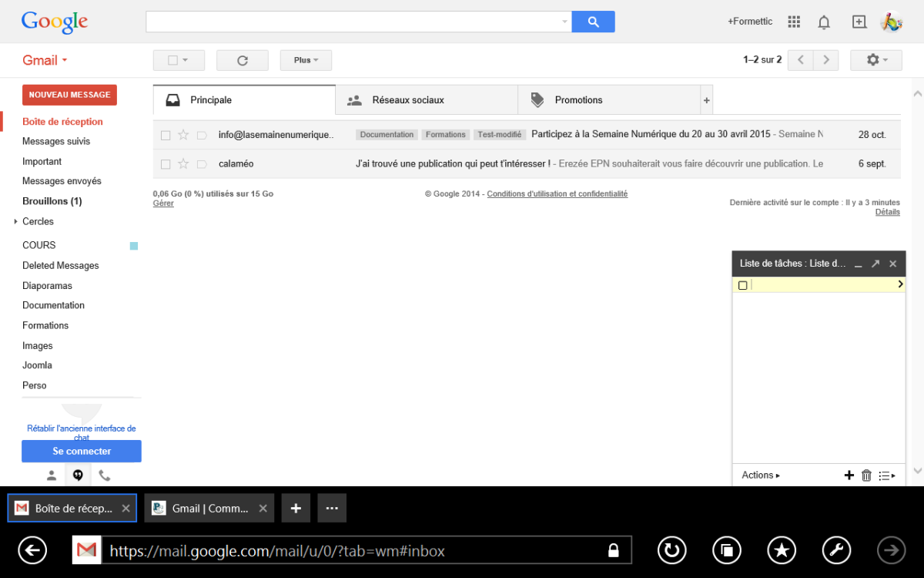Open the notifications bell

click(x=824, y=22)
